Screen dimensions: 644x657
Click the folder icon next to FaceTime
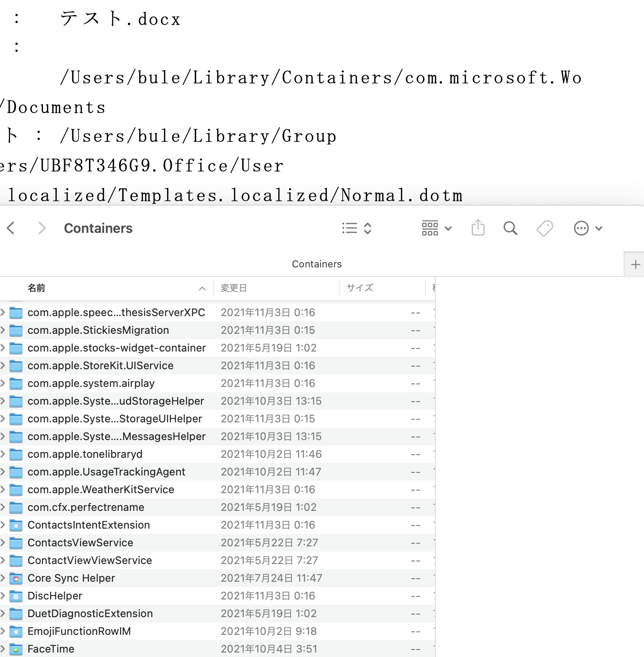click(16, 649)
